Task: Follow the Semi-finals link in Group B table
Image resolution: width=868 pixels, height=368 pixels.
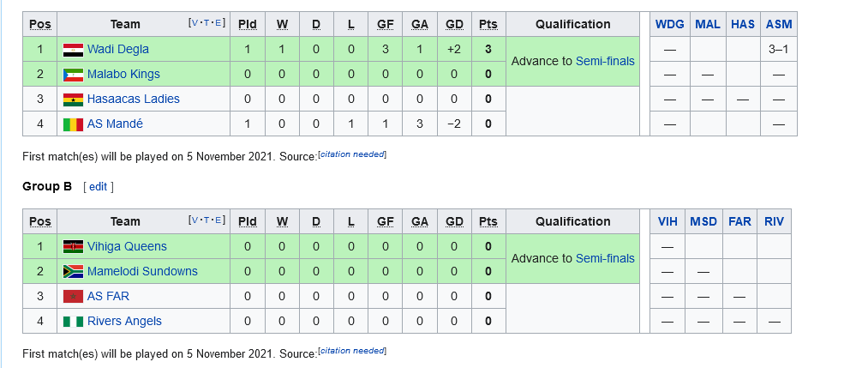Action: pyautogui.click(x=605, y=259)
